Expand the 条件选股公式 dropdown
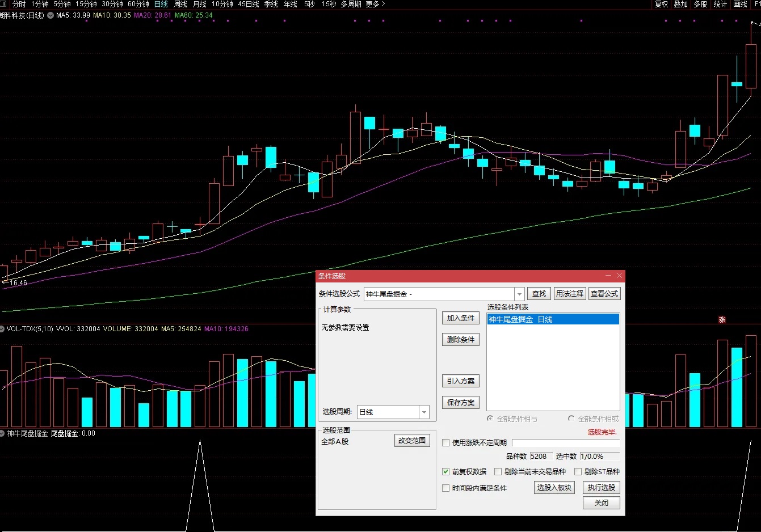 [x=519, y=294]
